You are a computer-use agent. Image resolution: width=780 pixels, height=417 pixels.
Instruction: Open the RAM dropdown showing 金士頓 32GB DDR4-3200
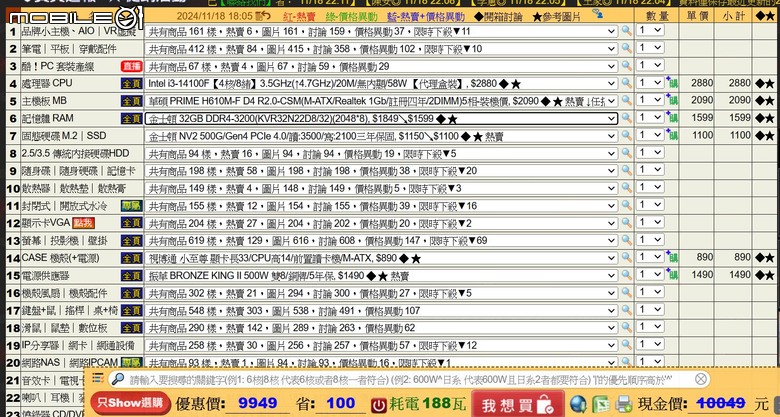tap(381, 118)
